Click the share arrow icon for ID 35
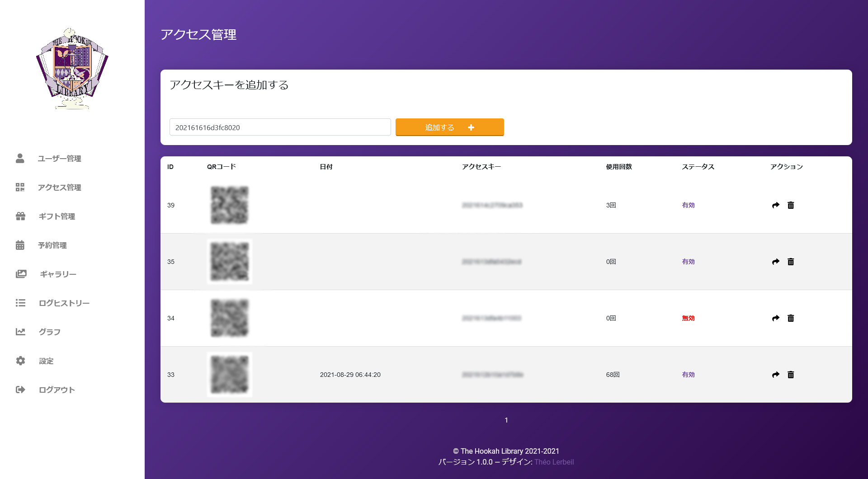Image resolution: width=868 pixels, height=479 pixels. (776, 262)
